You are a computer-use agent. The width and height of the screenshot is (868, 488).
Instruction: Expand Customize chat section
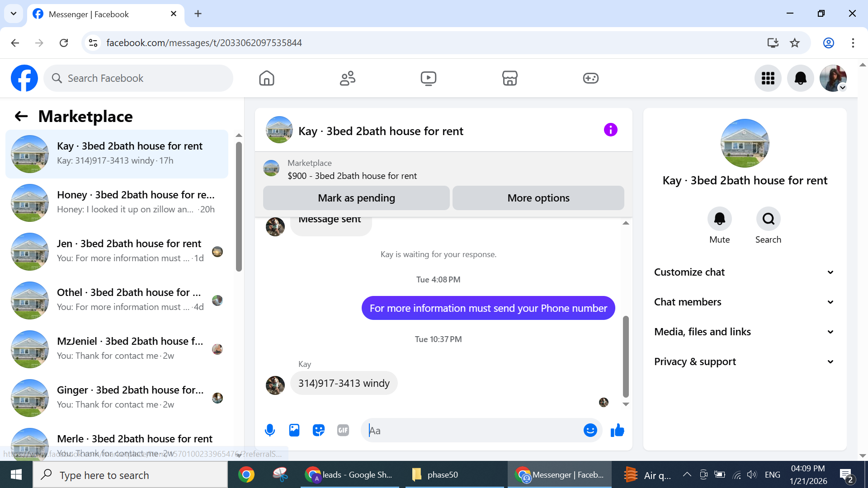744,272
